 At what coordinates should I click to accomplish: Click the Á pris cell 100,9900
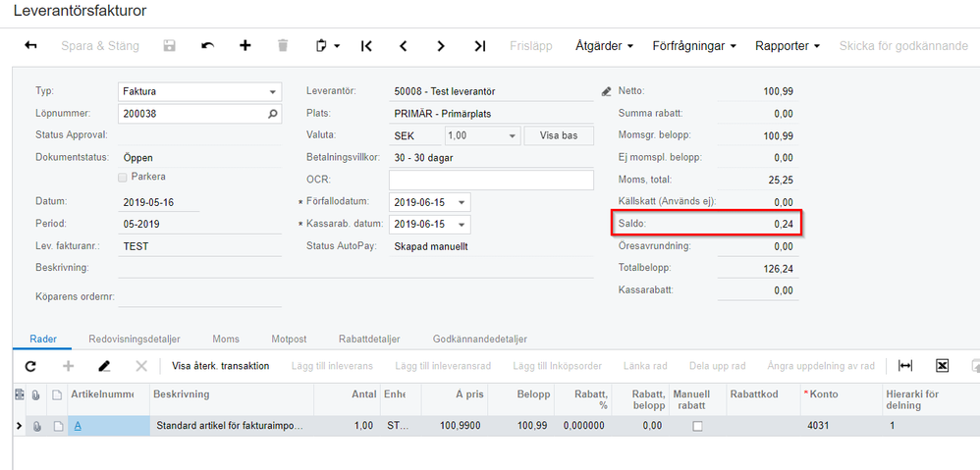(x=455, y=426)
